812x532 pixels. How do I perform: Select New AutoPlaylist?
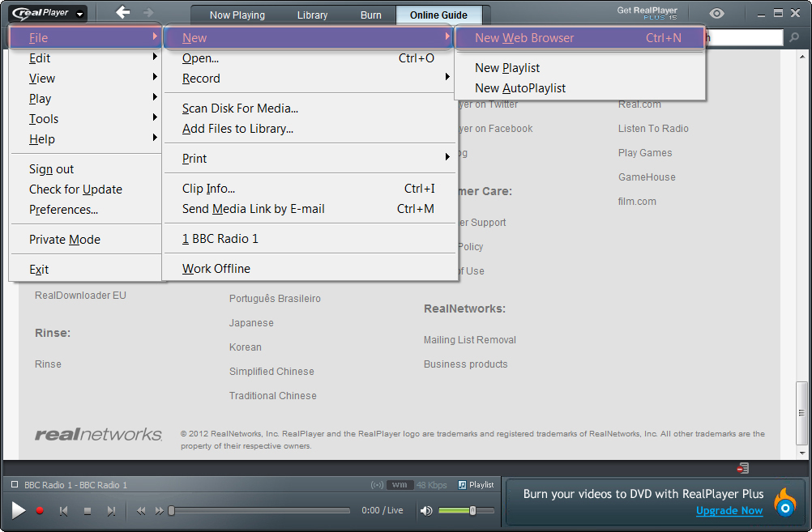[579, 88]
